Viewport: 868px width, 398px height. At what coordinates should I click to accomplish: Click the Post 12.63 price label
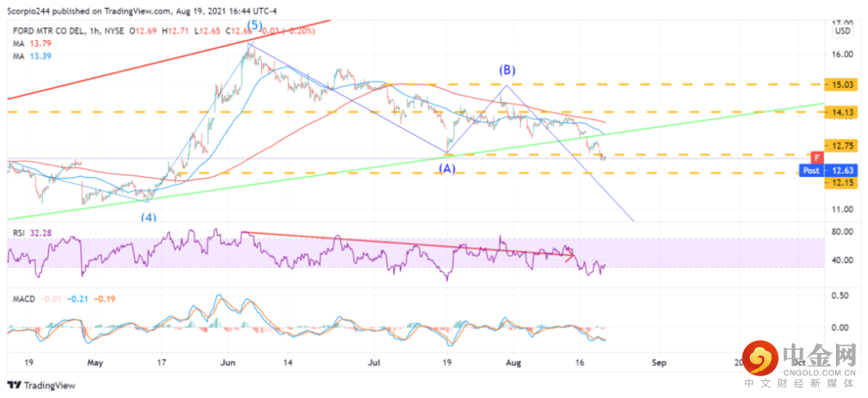coord(827,170)
